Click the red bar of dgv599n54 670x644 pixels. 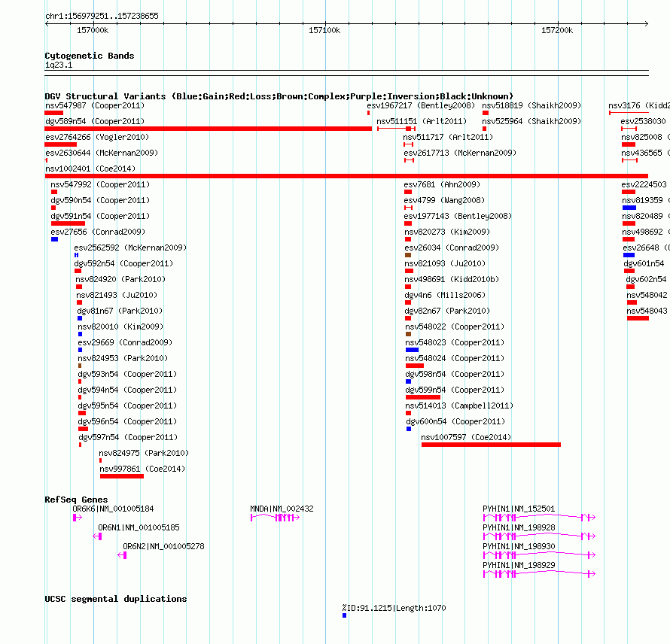[x=422, y=397]
